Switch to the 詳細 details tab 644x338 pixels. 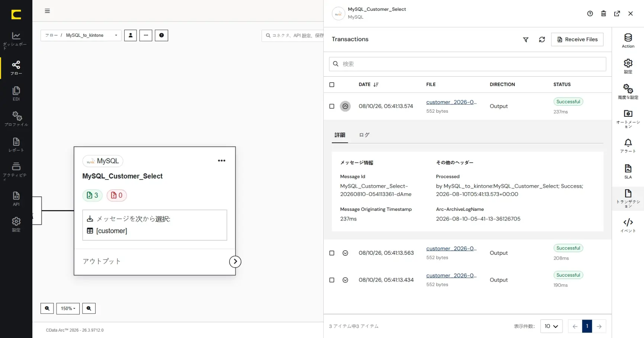(340, 135)
